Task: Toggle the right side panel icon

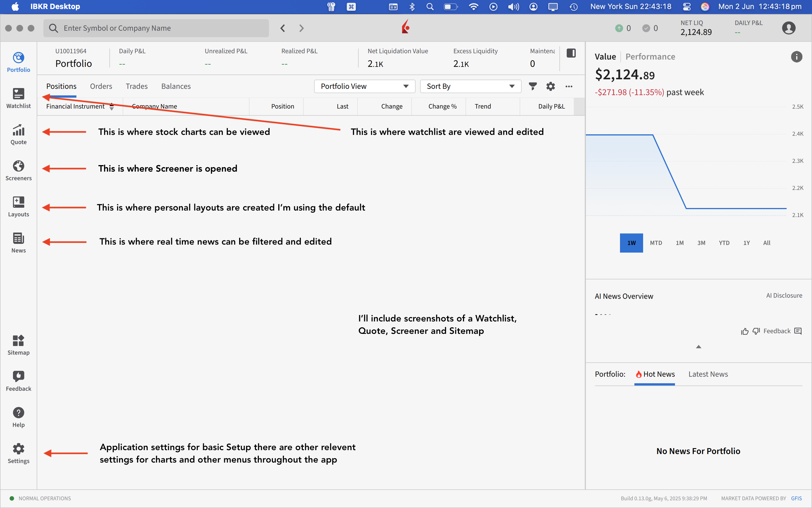Action: [571, 53]
